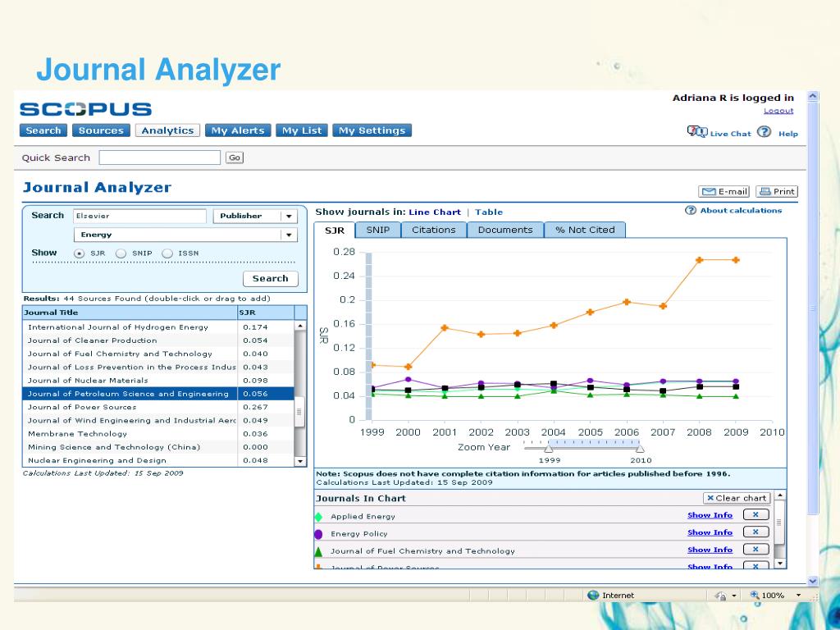The height and width of the screenshot is (630, 840).
Task: Click the Energy Policy purple circle icon
Action: (318, 534)
